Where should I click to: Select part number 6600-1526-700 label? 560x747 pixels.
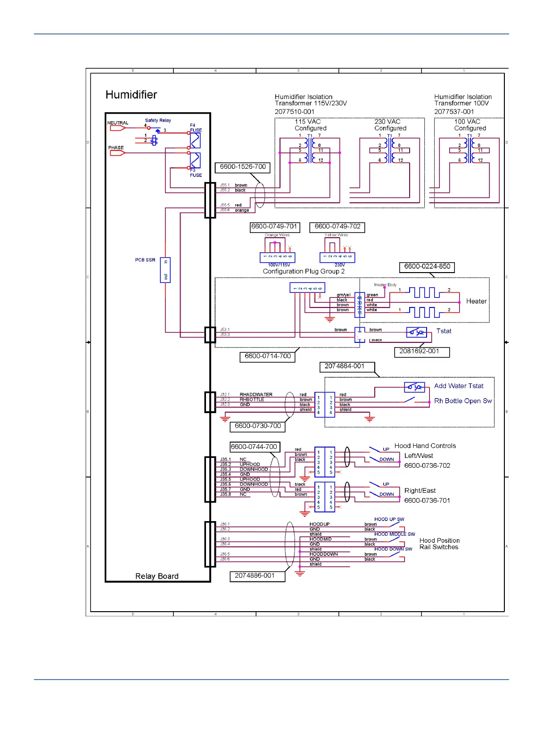[243, 167]
